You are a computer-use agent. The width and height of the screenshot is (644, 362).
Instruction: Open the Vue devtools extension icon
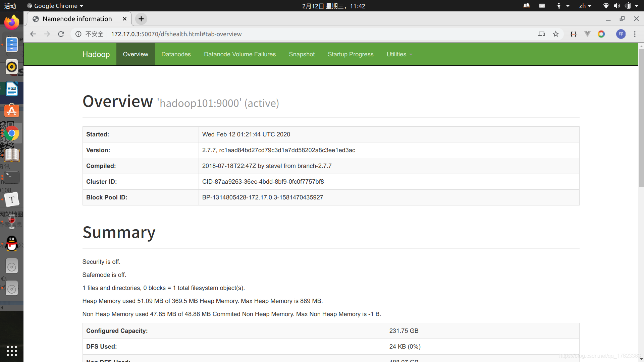[x=587, y=34]
